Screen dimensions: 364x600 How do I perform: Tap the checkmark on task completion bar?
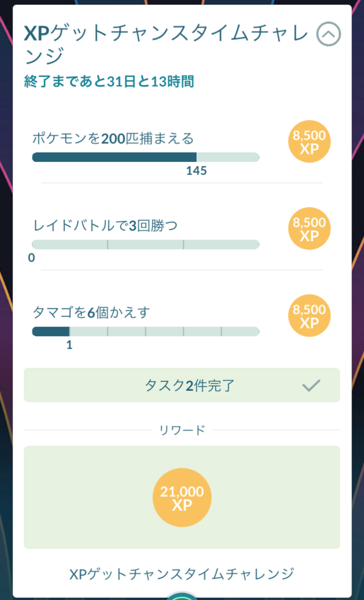click(311, 385)
